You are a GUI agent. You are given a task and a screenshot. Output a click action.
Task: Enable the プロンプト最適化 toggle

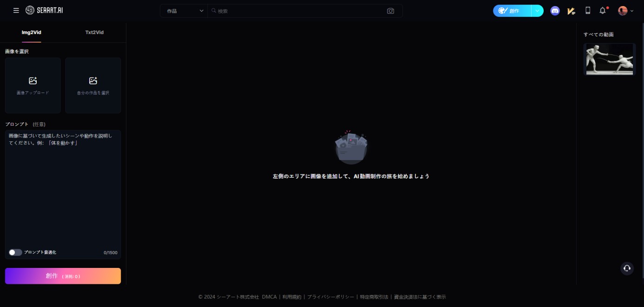[x=15, y=252]
